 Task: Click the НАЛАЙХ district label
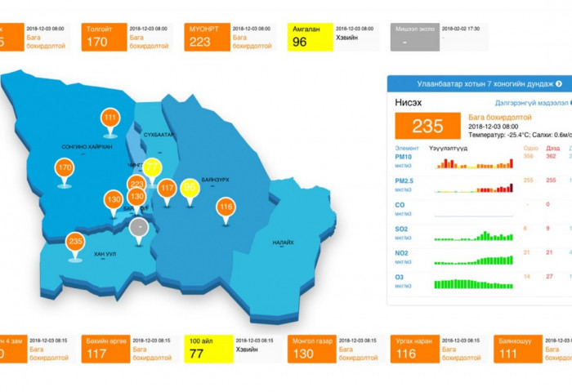283,243
